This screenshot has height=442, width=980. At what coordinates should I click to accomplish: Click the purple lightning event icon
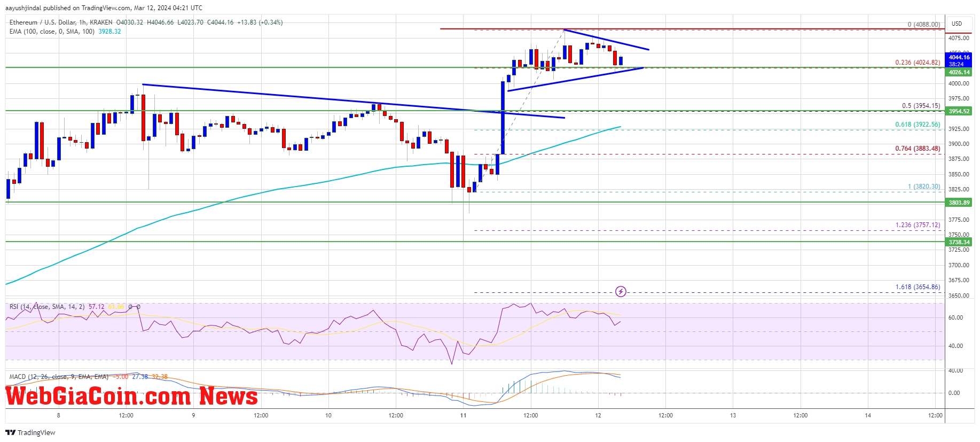click(621, 291)
